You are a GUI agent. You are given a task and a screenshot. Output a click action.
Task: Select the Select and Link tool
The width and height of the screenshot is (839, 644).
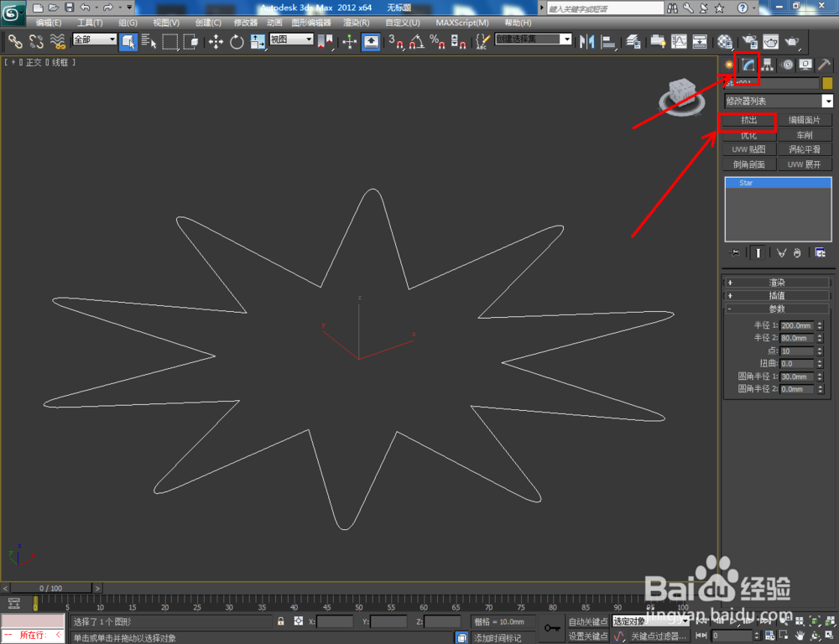pyautogui.click(x=15, y=41)
